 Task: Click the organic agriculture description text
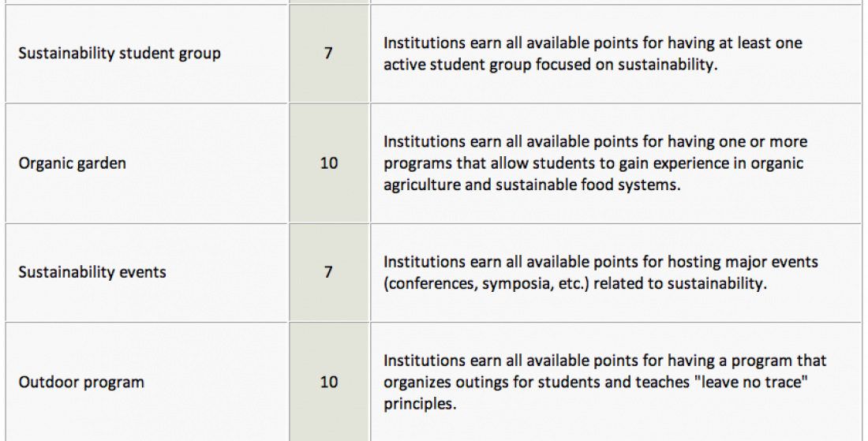[x=595, y=163]
